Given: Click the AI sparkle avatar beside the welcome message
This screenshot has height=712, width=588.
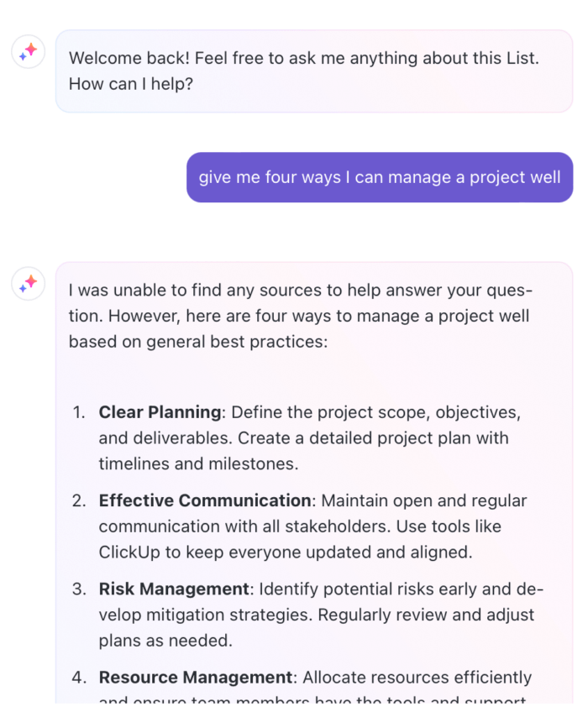Looking at the screenshot, I should tap(29, 52).
